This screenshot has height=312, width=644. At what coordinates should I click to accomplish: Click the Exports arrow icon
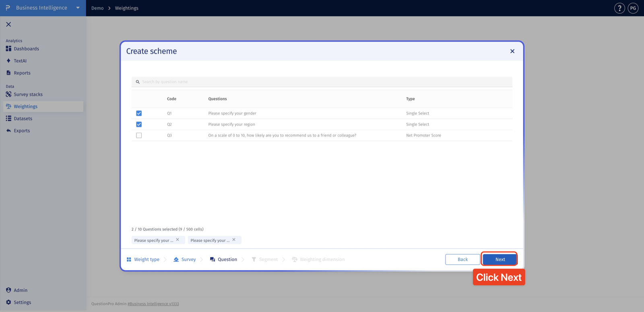pos(8,130)
